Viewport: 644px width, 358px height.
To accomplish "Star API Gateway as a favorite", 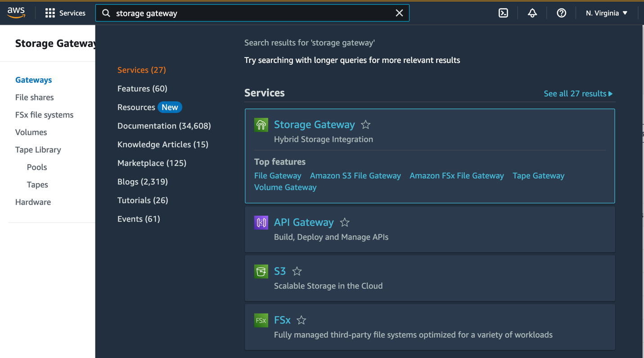I will point(344,222).
